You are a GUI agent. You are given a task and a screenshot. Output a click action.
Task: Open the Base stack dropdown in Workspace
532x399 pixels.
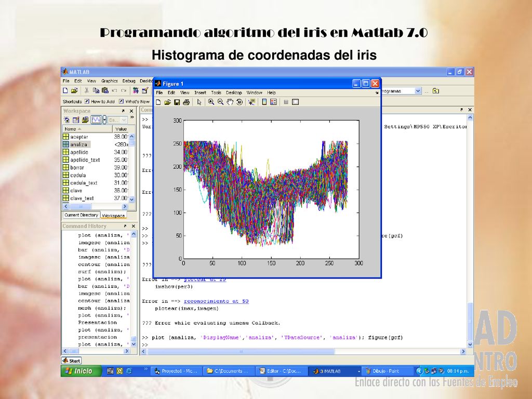[x=118, y=120]
